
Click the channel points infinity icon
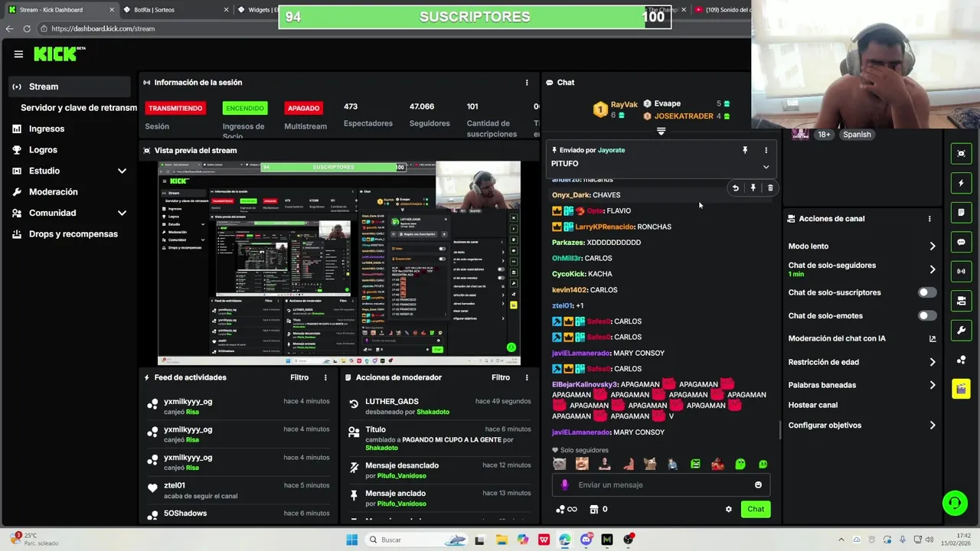pyautogui.click(x=567, y=509)
